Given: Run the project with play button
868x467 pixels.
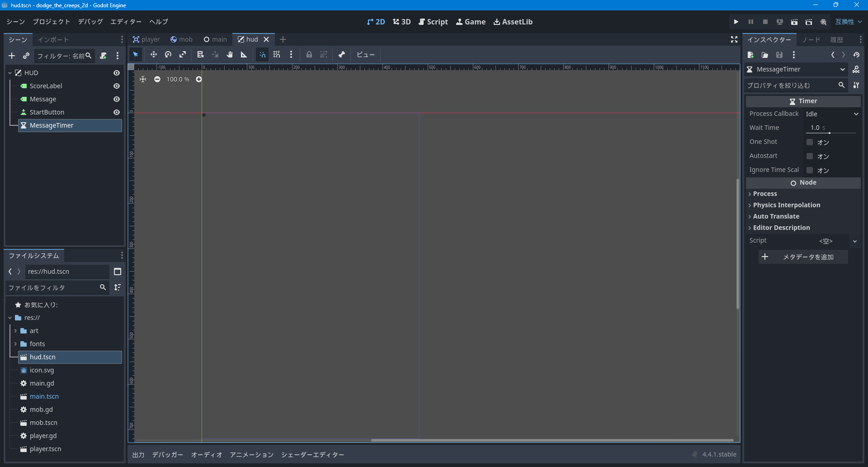Looking at the screenshot, I should pyautogui.click(x=736, y=22).
